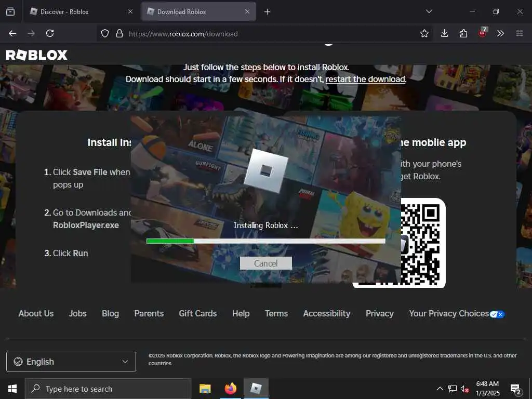This screenshot has width=532, height=399.
Task: Open the uBlock Origin extension icon
Action: [x=483, y=33]
